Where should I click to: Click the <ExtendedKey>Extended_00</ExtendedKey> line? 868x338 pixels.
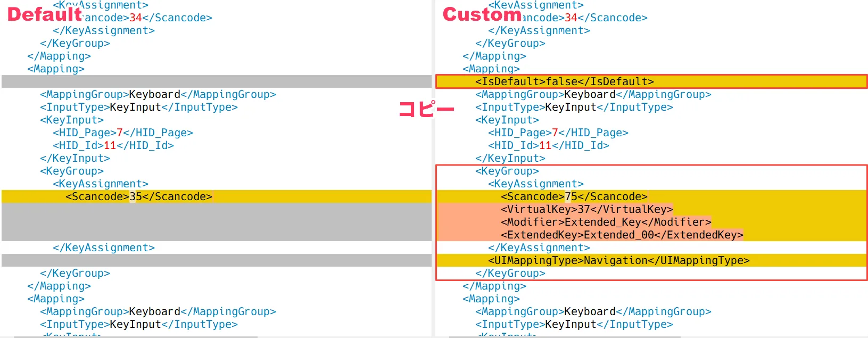pos(622,235)
